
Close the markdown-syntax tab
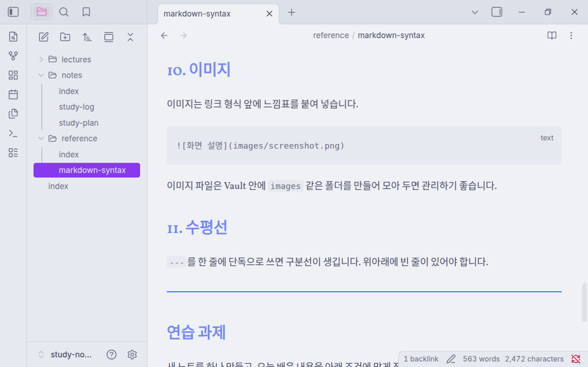pyautogui.click(x=269, y=14)
